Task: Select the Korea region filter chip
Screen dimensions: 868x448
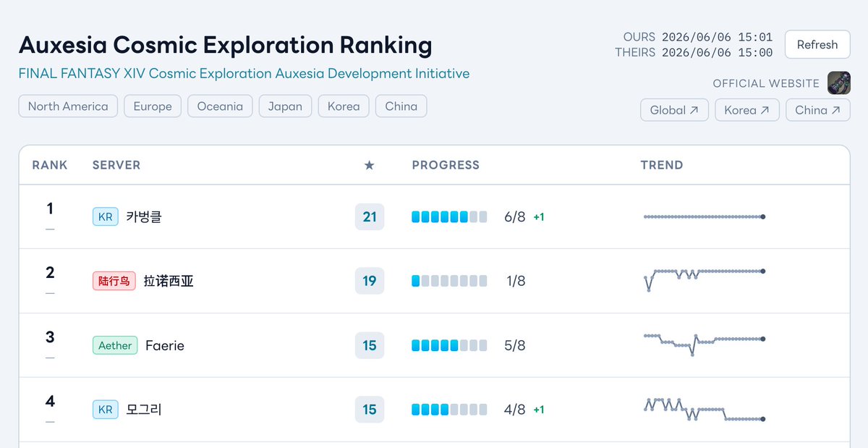Action: click(x=344, y=106)
